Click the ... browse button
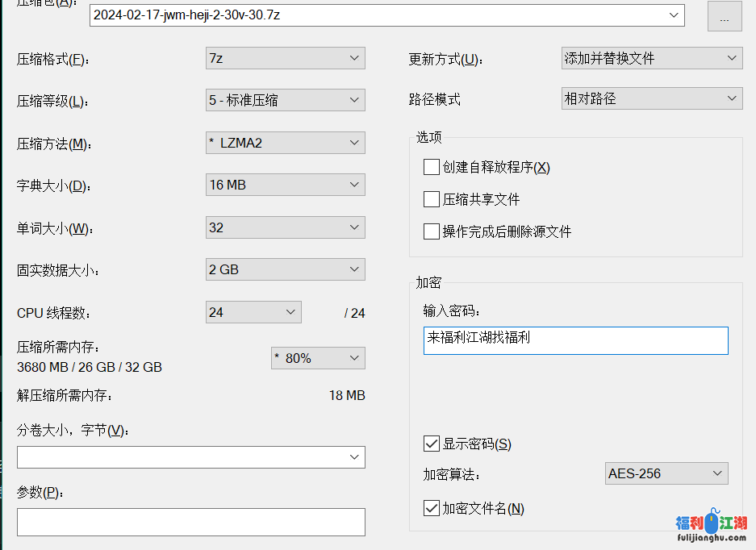756x550 pixels. click(725, 15)
